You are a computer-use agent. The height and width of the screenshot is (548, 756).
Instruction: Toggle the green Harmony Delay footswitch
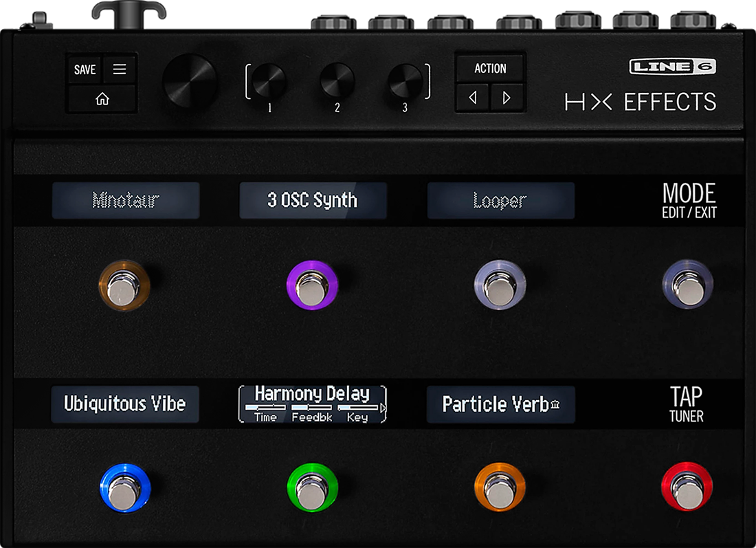[312, 487]
